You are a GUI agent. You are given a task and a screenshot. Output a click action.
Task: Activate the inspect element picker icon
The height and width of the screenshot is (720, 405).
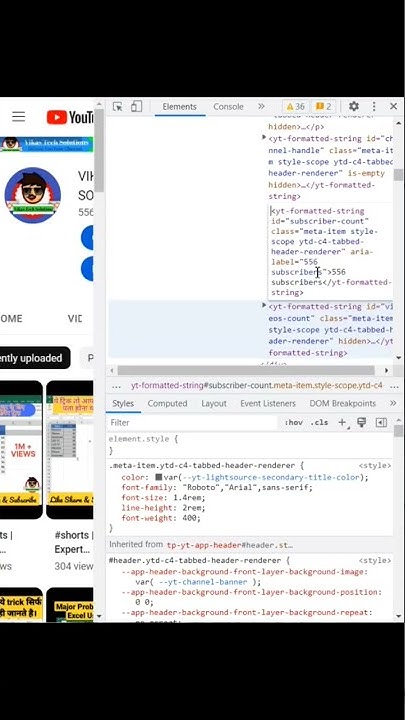click(x=118, y=107)
